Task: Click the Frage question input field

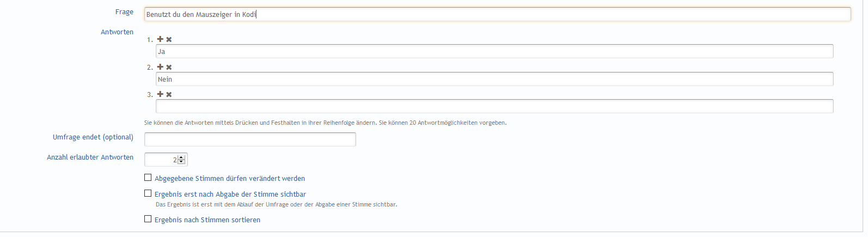Action: coord(497,14)
